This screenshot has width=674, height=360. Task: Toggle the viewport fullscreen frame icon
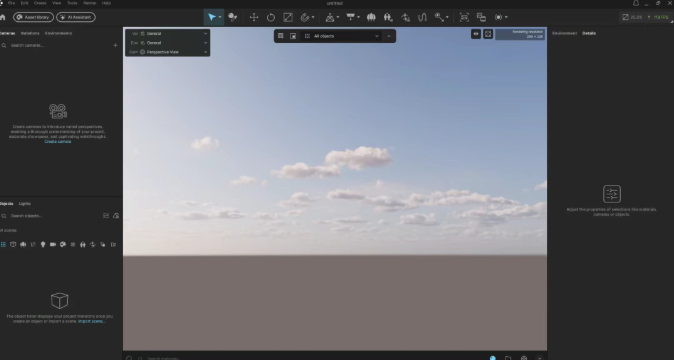(x=488, y=34)
